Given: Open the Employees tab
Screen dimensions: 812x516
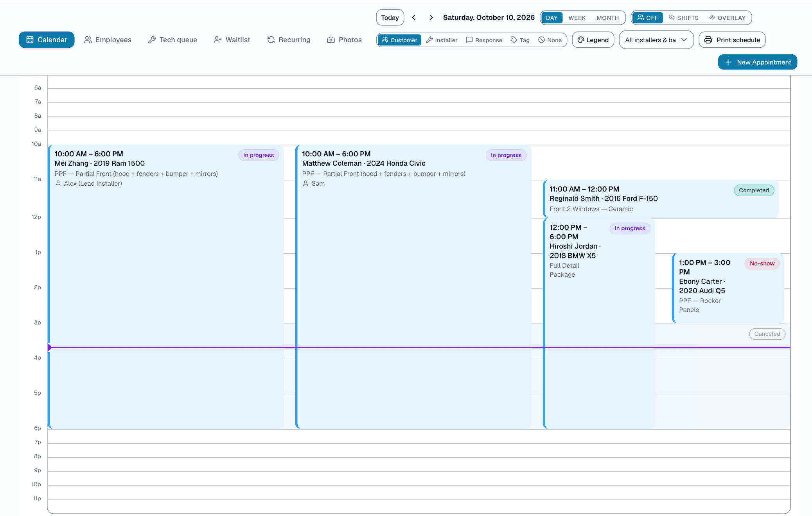Looking at the screenshot, I should pyautogui.click(x=108, y=40).
